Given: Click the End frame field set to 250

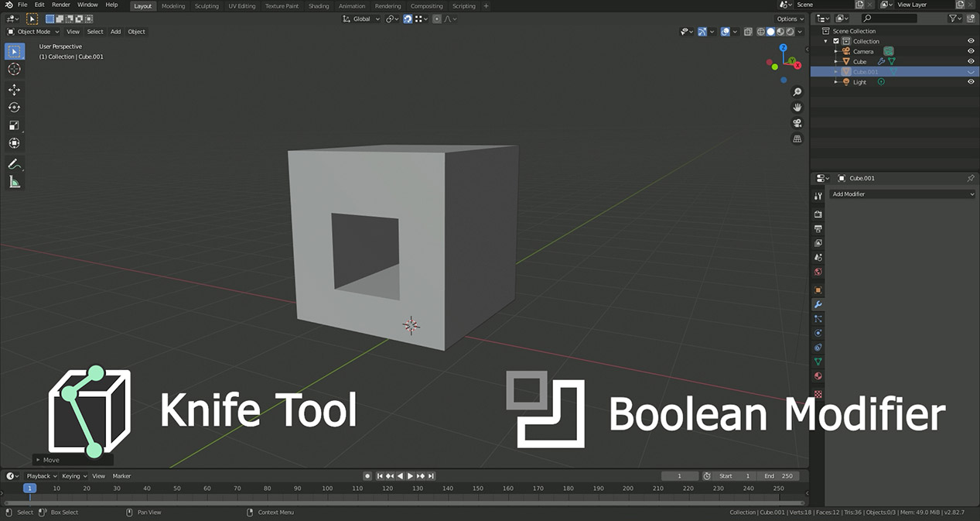Looking at the screenshot, I should 777,475.
